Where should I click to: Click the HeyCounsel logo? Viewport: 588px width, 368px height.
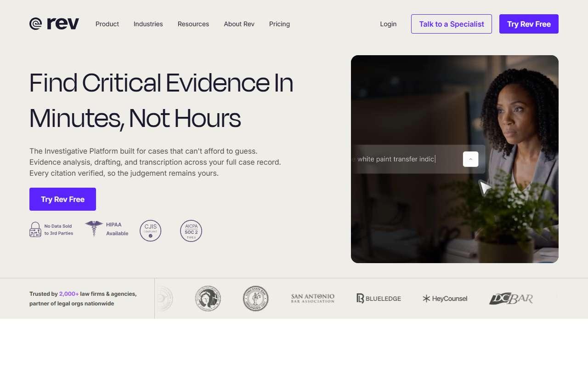pyautogui.click(x=445, y=299)
